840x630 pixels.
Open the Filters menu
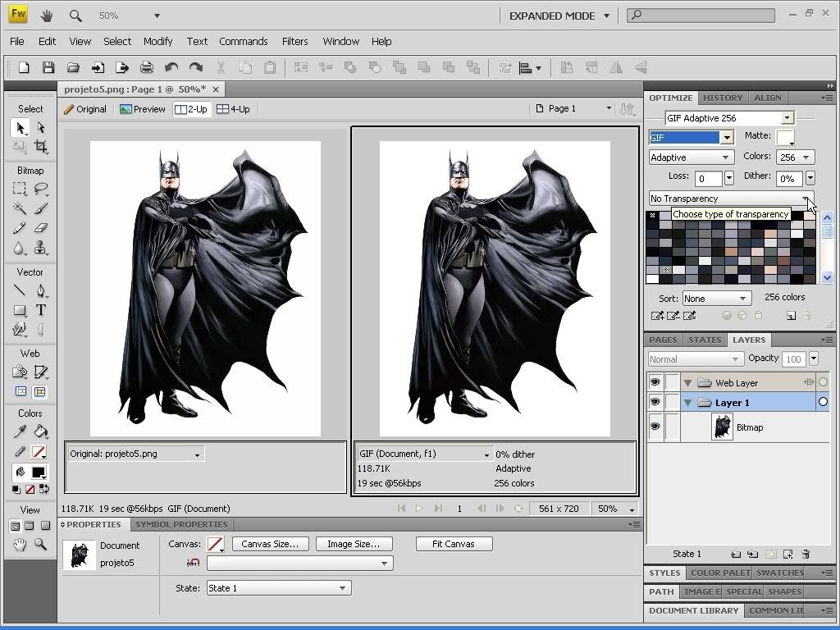[294, 41]
